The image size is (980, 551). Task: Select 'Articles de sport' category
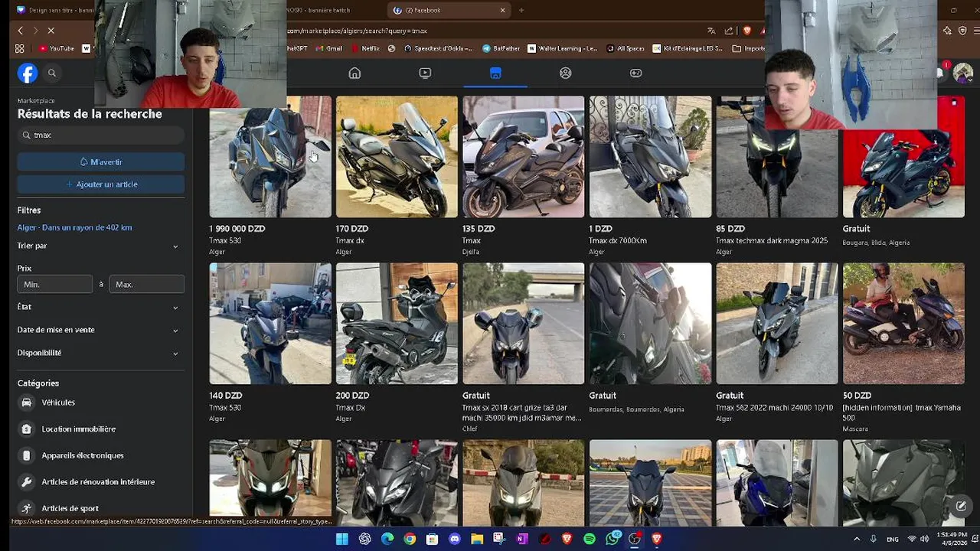101,508
